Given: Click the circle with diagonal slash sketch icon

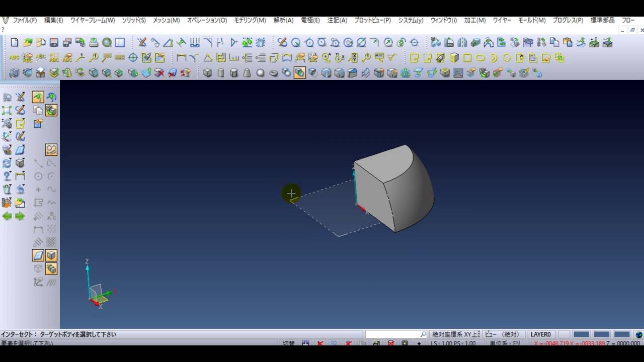Looking at the screenshot, I should (x=361, y=43).
